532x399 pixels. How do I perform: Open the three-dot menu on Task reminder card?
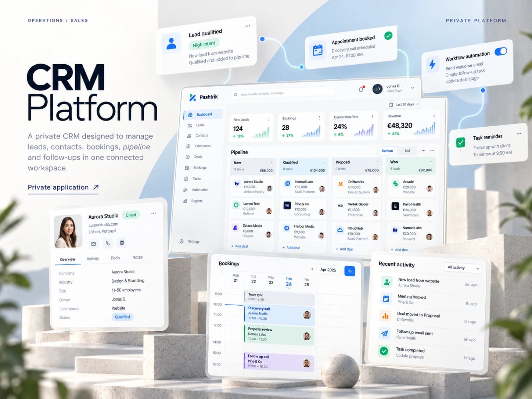pos(519,134)
